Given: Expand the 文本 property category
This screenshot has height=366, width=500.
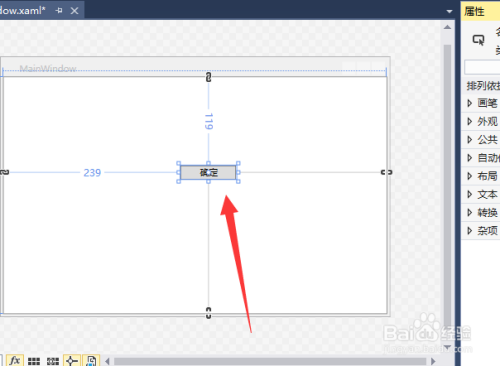Looking at the screenshot, I should pyautogui.click(x=469, y=194).
